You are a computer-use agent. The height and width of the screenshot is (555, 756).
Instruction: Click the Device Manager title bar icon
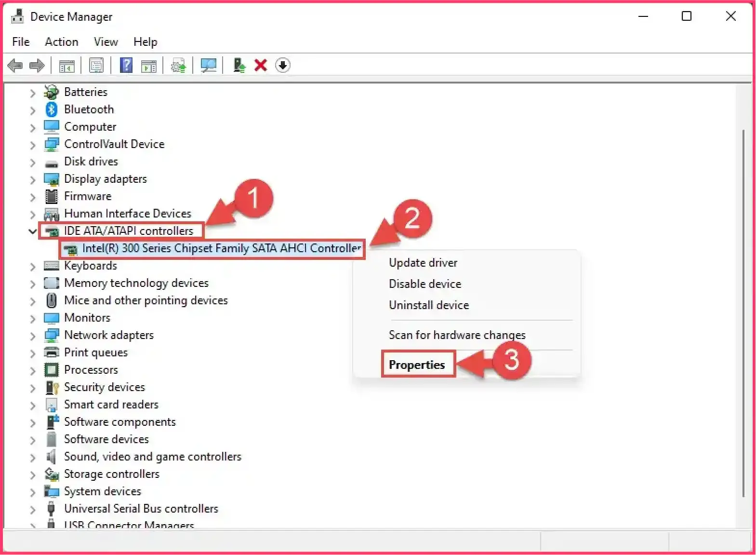coord(17,16)
